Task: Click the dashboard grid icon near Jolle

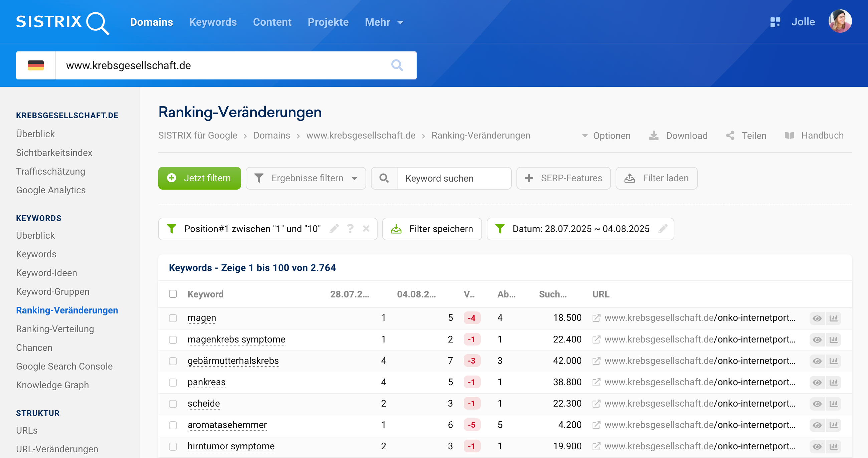Action: point(775,22)
